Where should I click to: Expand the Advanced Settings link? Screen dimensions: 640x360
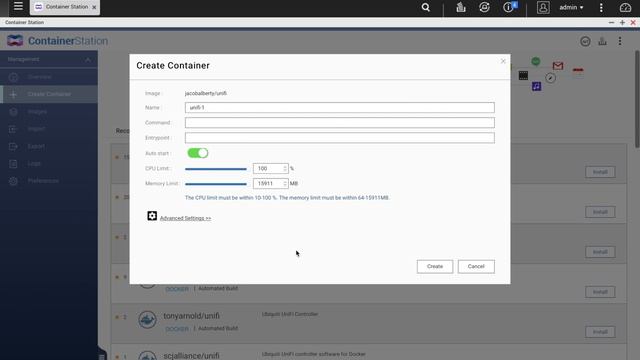tap(185, 218)
